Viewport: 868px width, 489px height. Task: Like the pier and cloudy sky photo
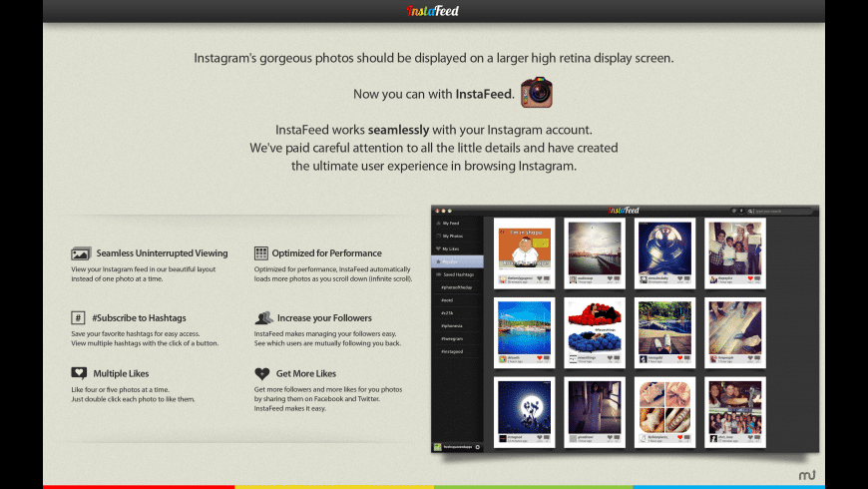pyautogui.click(x=610, y=278)
